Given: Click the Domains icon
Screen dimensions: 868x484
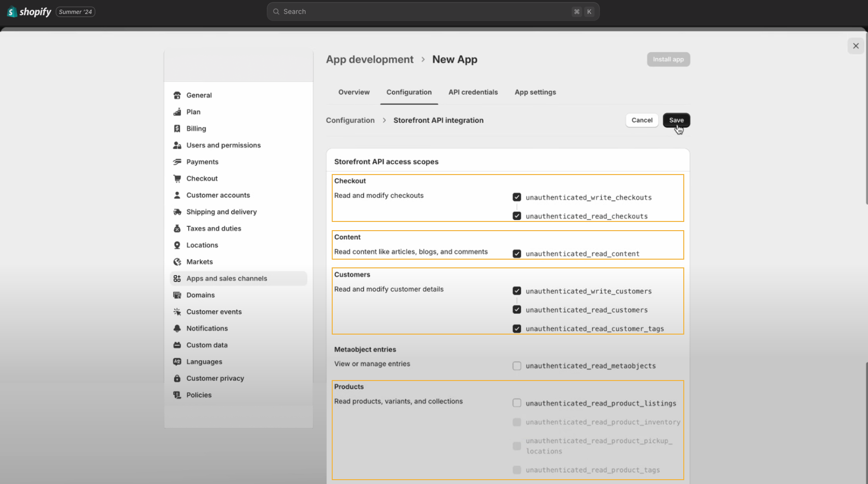Looking at the screenshot, I should pyautogui.click(x=177, y=295).
